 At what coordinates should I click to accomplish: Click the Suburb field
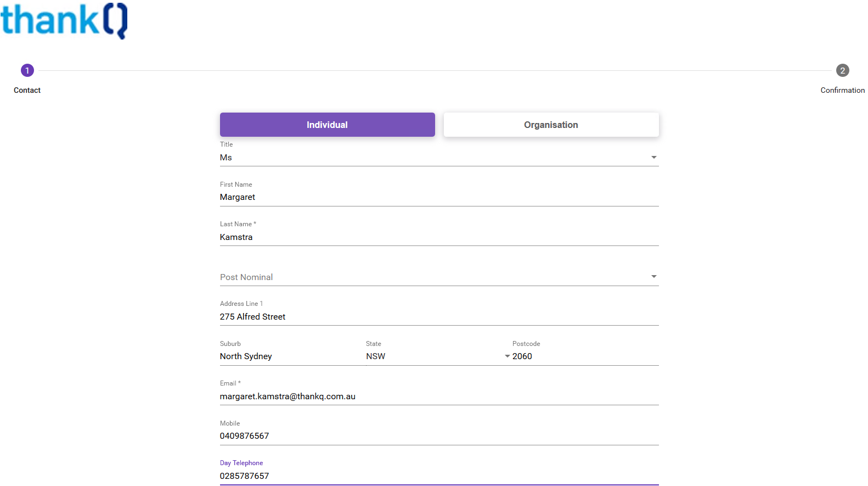(x=288, y=356)
